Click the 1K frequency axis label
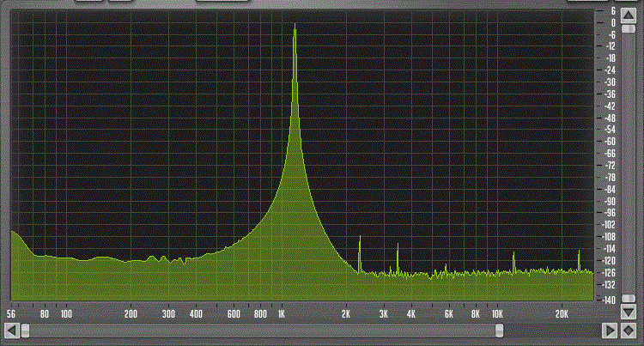 [x=282, y=314]
